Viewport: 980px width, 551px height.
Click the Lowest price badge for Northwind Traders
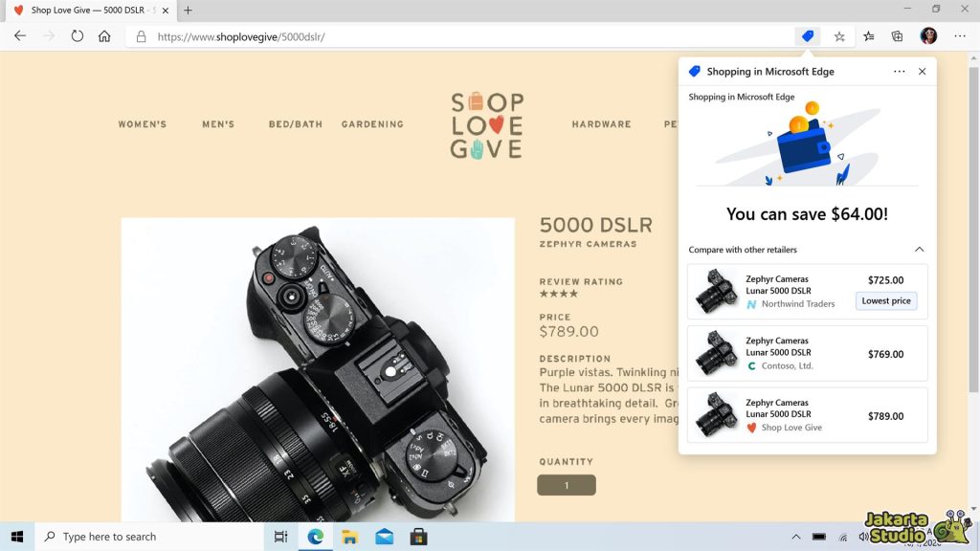885,300
